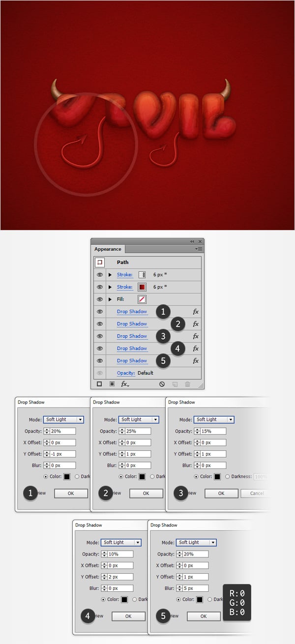Select Color radio in the 25% opacity dialog
295x644 pixels.
(x=121, y=476)
